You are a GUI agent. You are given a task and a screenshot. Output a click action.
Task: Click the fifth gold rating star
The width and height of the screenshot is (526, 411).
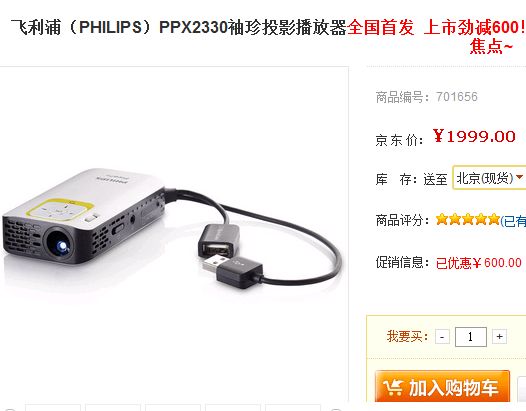[x=494, y=219]
